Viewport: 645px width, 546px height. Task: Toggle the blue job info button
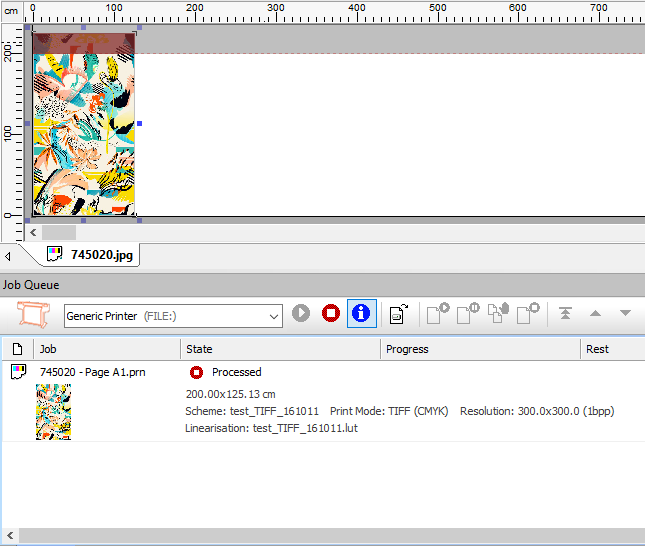click(x=361, y=313)
